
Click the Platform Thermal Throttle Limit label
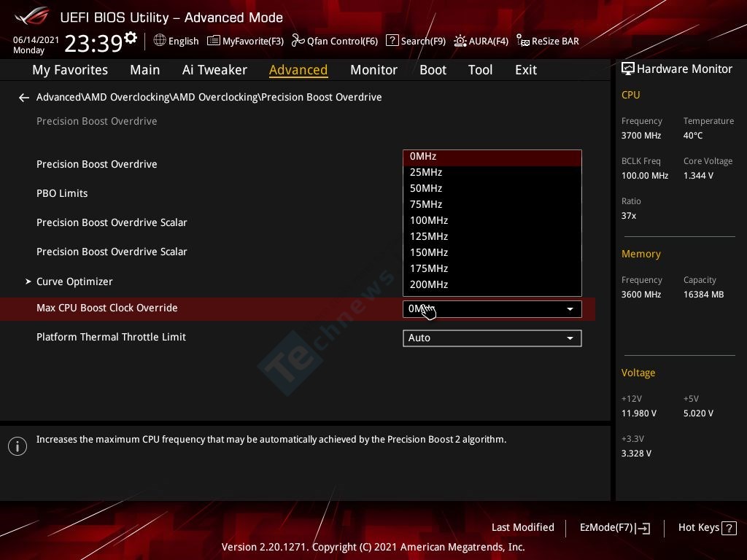coord(111,337)
